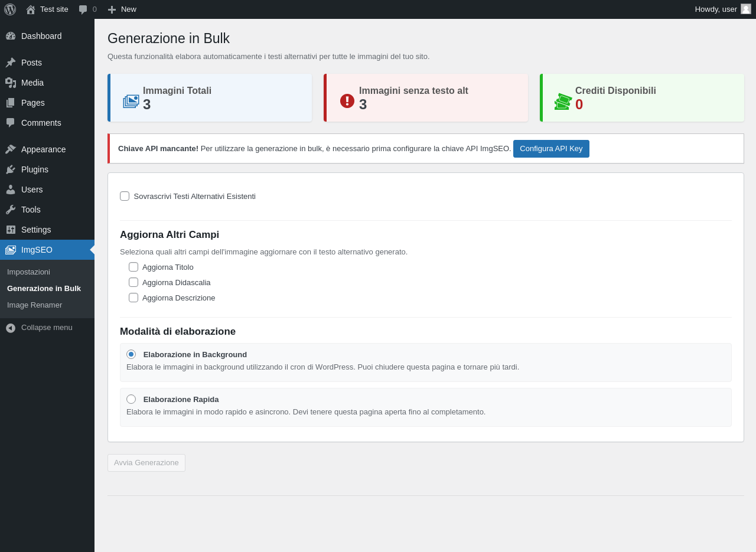This screenshot has height=552, width=756.
Task: Click the ImgSEO menu label
Action: [x=37, y=250]
